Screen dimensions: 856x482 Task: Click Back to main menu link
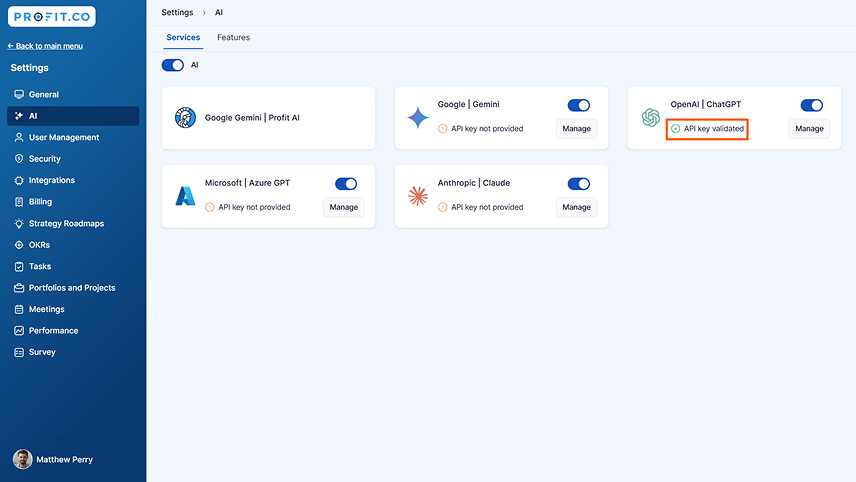click(x=45, y=46)
